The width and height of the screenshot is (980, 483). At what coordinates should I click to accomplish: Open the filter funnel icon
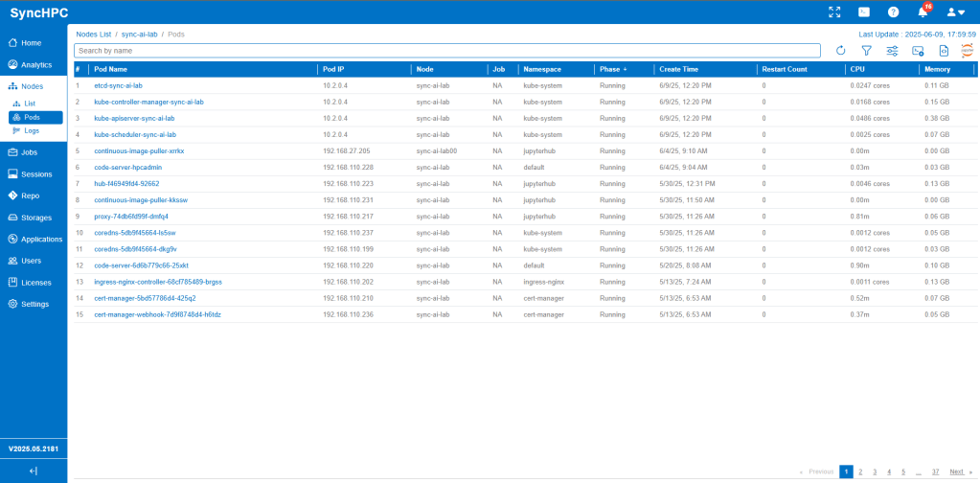tap(866, 51)
